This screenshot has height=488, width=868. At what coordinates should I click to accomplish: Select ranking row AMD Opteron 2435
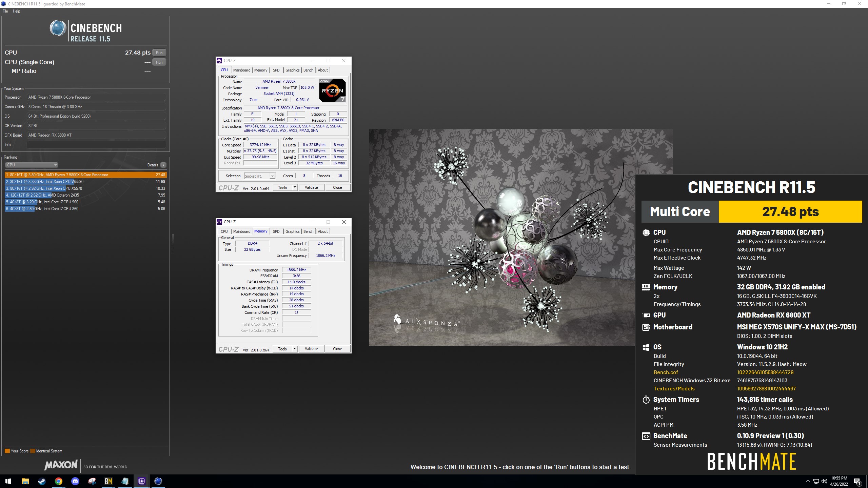click(x=85, y=195)
